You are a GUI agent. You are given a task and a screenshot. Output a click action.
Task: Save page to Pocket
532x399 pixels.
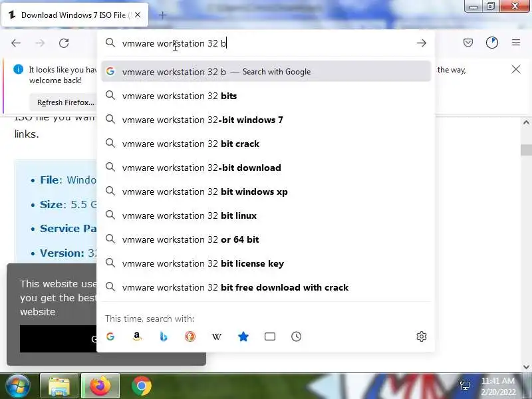click(468, 43)
